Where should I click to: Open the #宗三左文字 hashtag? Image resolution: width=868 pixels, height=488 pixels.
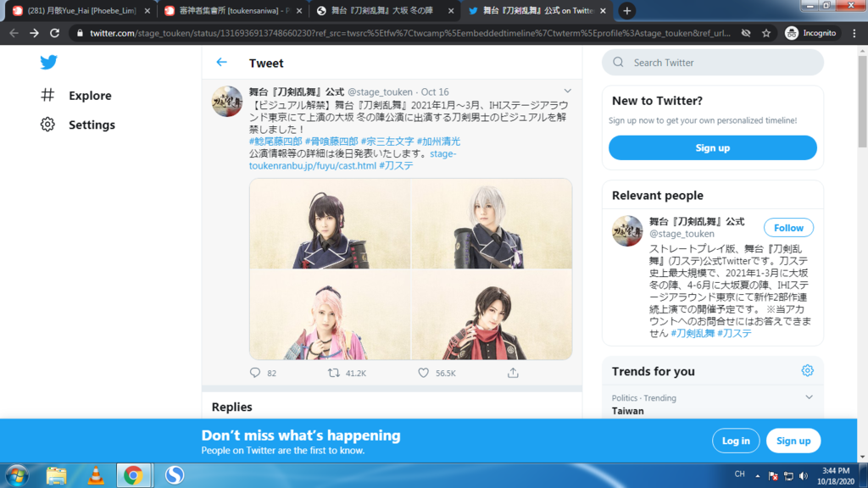point(387,141)
